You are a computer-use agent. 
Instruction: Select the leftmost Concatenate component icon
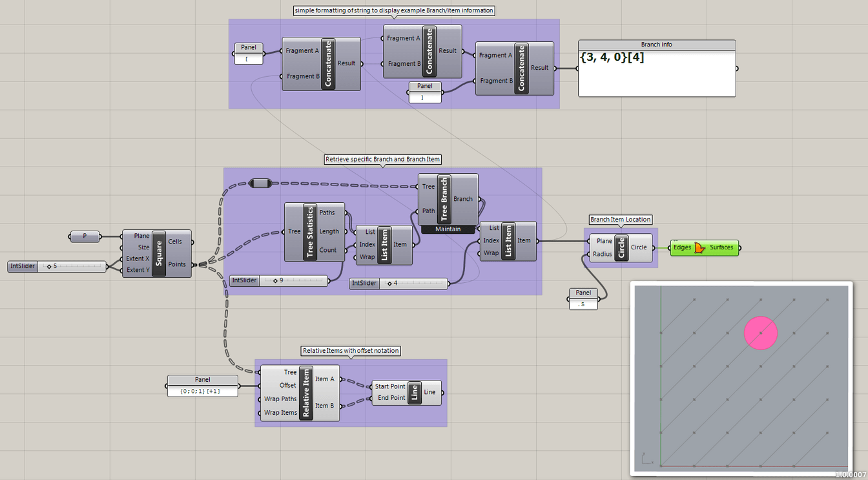pyautogui.click(x=329, y=63)
